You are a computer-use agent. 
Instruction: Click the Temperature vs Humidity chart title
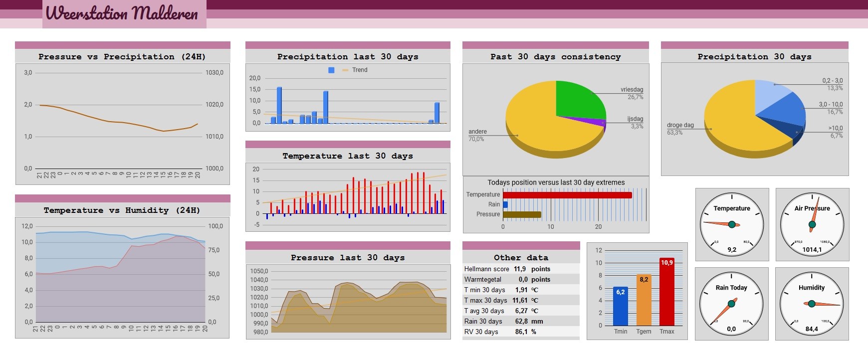point(122,210)
